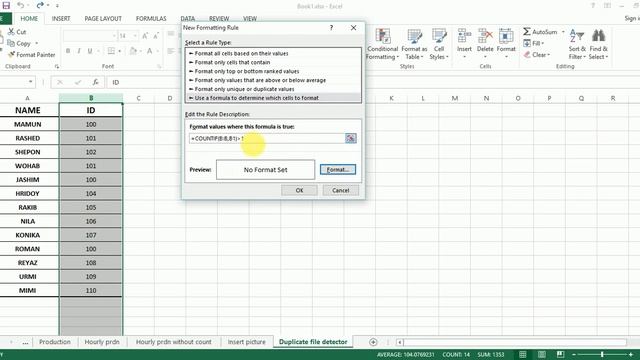Click Cancel in New Formatting Rule dialog
This screenshot has height=360, width=640.
click(x=340, y=190)
